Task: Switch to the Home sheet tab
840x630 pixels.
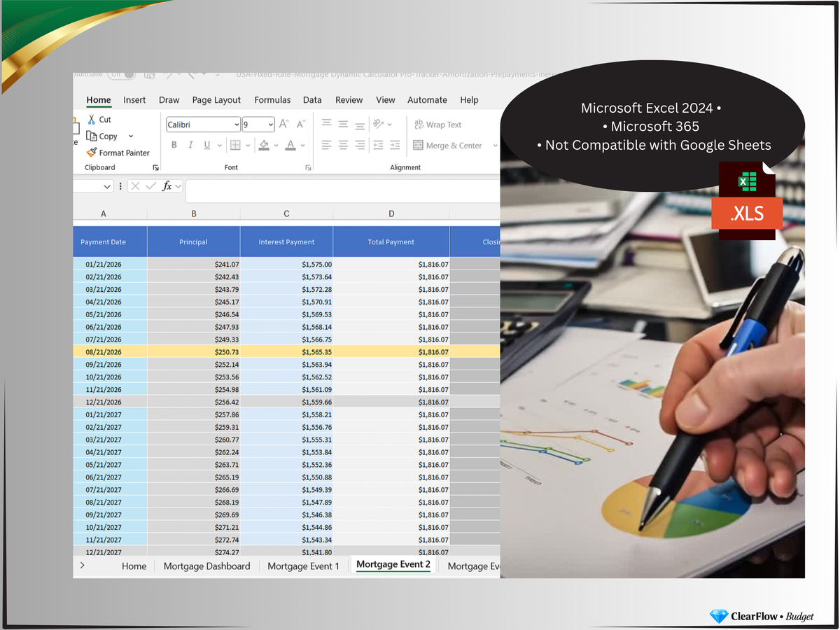Action: pos(134,566)
